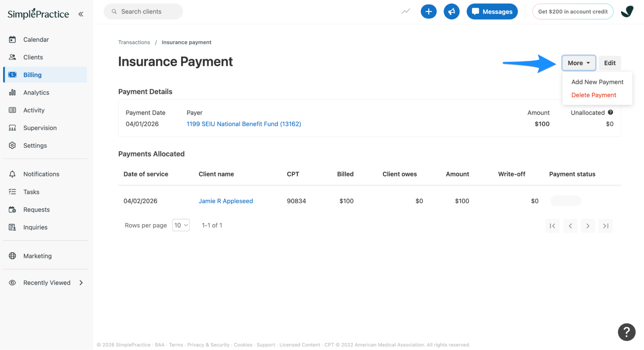Click the Requests calendar-plus icon
Image resolution: width=644 pixels, height=350 pixels.
pyautogui.click(x=12, y=209)
